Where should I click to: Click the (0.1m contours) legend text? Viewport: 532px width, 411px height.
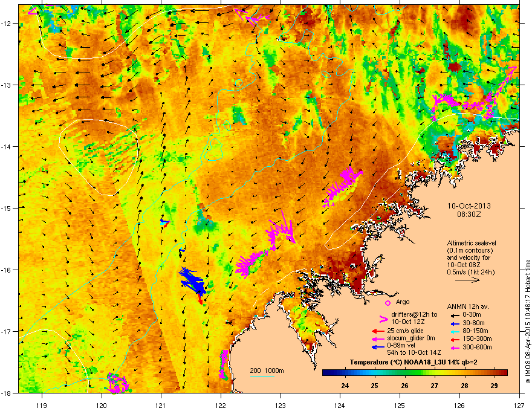[470, 251]
